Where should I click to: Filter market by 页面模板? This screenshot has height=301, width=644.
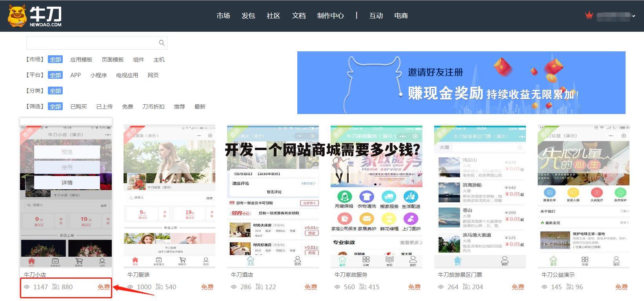coord(113,60)
